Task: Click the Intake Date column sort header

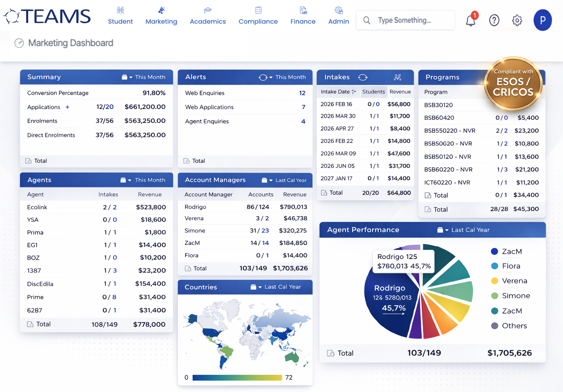Action: tap(338, 92)
